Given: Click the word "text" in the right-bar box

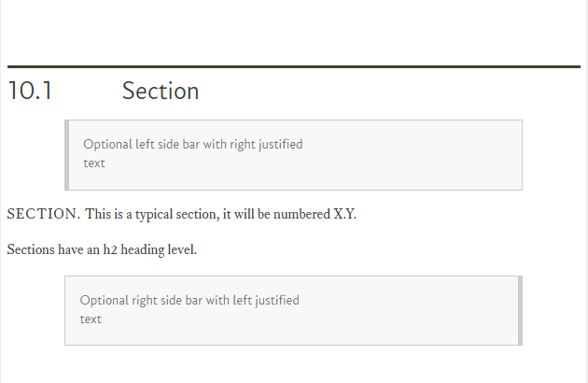Looking at the screenshot, I should pos(91,319).
